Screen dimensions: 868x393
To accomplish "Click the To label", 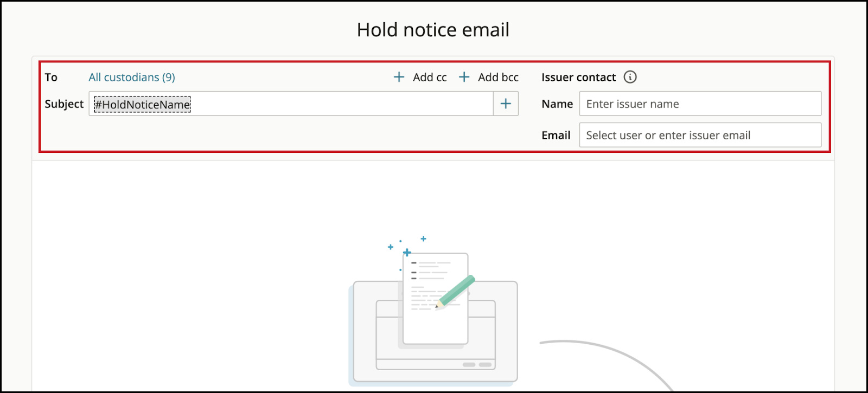I will click(x=51, y=77).
